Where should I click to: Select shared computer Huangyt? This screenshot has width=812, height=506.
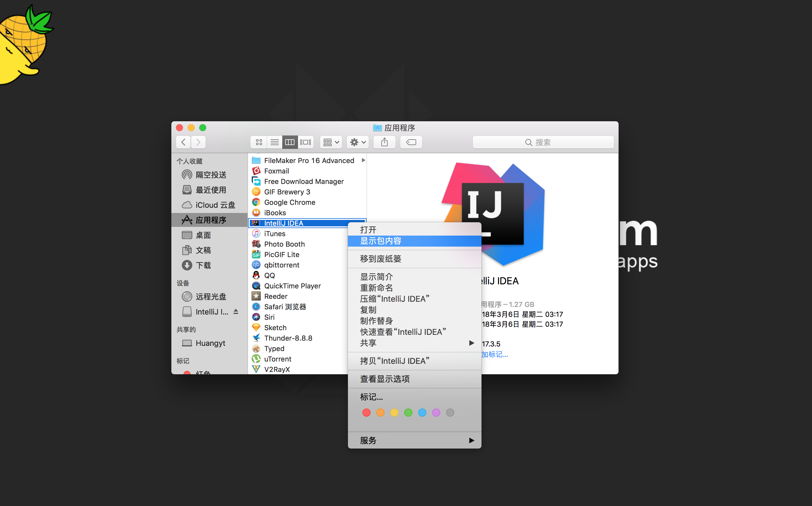(x=209, y=343)
